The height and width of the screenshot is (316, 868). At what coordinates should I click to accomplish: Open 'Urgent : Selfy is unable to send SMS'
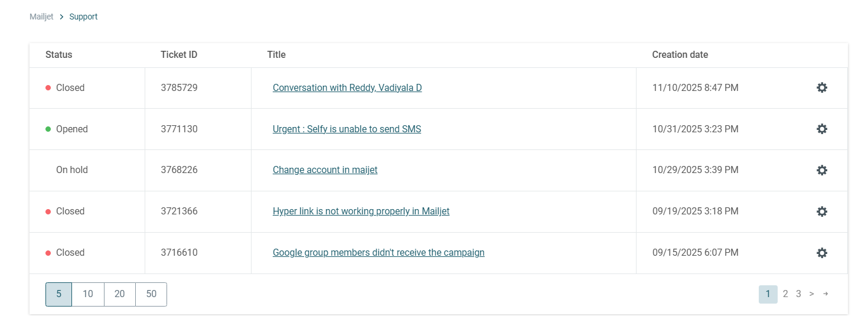[x=347, y=129]
